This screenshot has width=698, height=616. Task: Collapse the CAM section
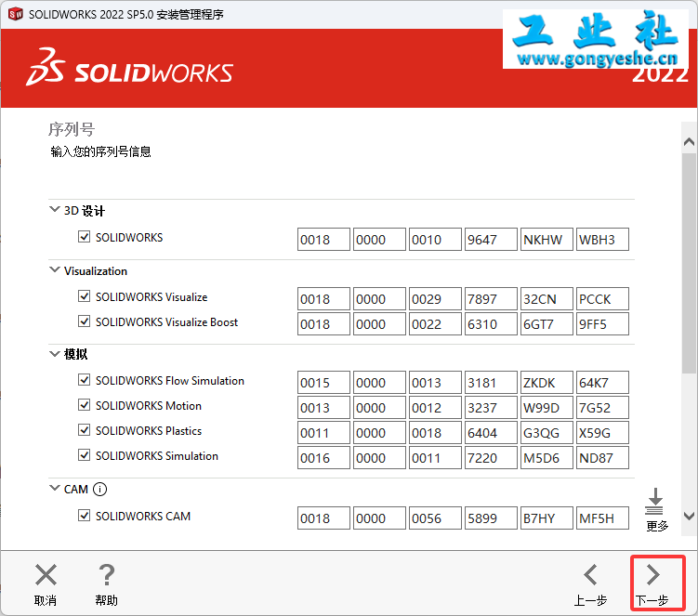pos(54,488)
